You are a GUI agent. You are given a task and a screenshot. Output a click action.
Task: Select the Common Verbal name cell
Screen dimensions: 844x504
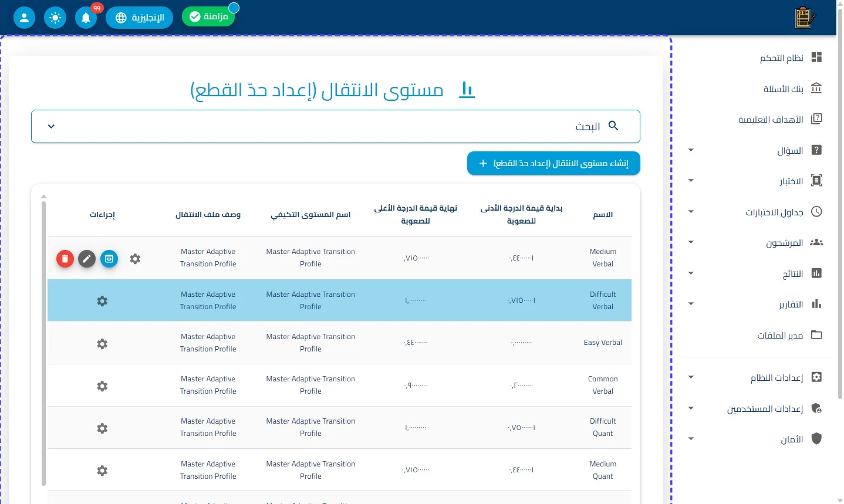tap(603, 385)
